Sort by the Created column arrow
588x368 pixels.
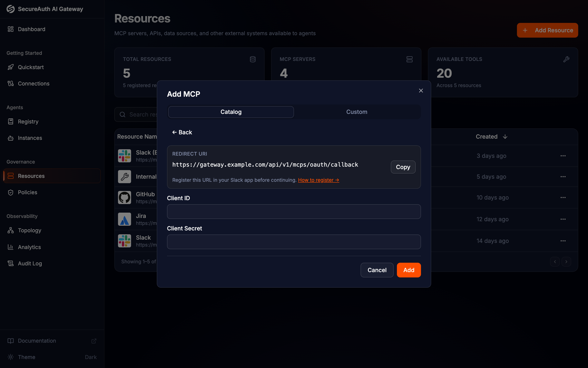tap(505, 137)
